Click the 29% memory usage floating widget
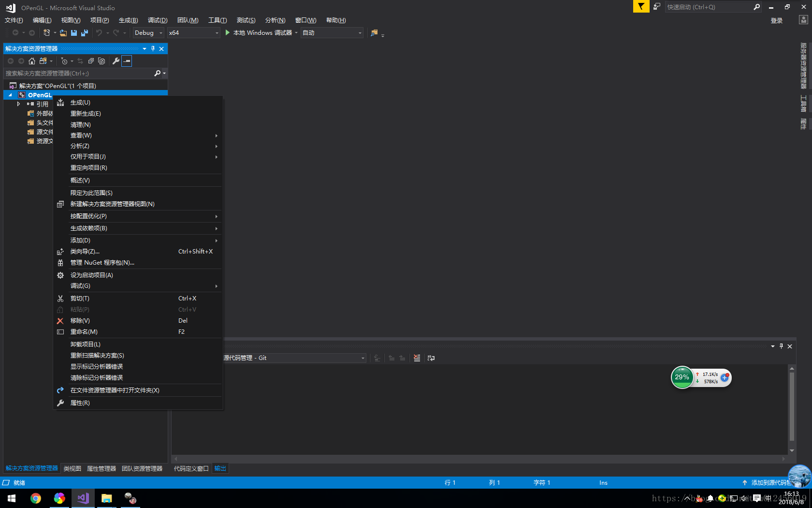The image size is (812, 508). coord(682,377)
